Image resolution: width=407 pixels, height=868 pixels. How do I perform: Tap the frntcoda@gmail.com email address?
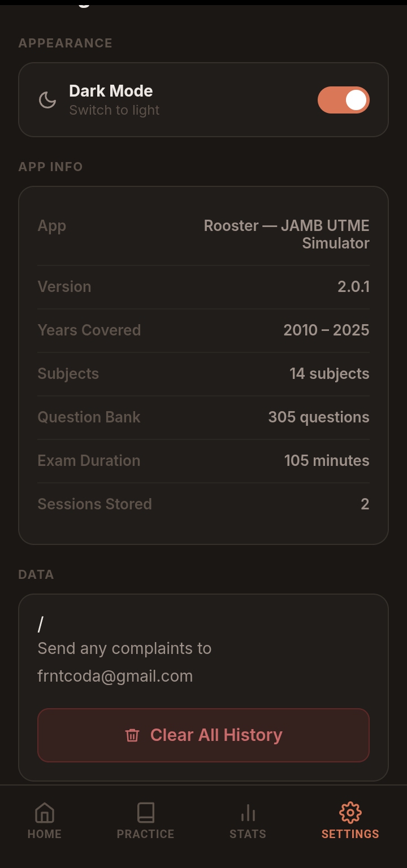[115, 676]
